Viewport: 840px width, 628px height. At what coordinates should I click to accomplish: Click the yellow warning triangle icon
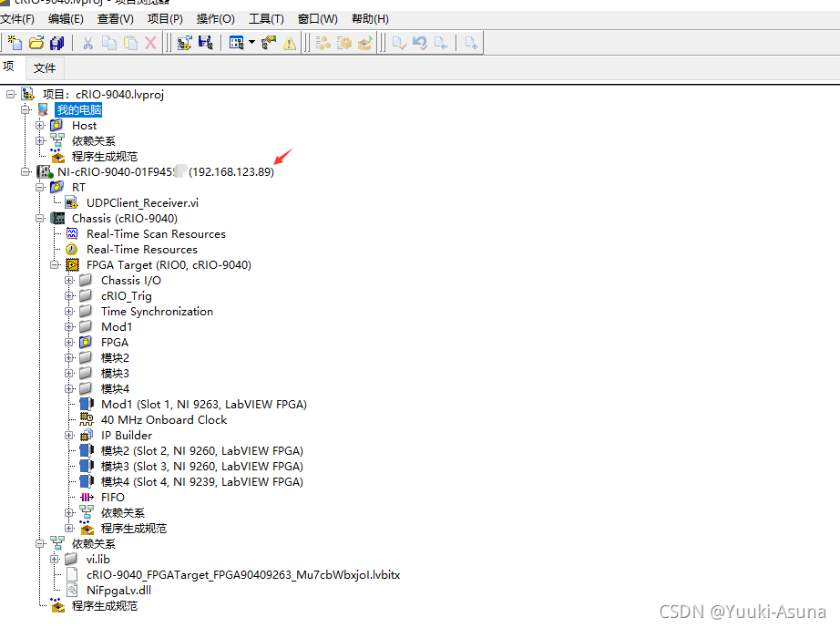[290, 43]
